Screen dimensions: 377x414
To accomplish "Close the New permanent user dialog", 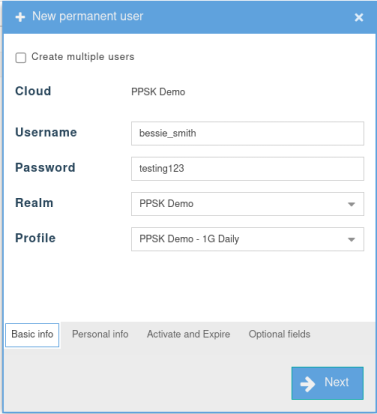I will click(359, 17).
